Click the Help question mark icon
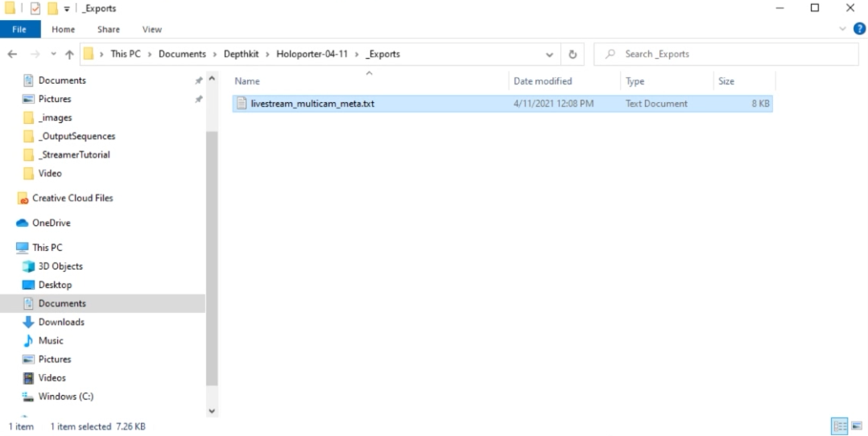868x436 pixels. (x=859, y=29)
